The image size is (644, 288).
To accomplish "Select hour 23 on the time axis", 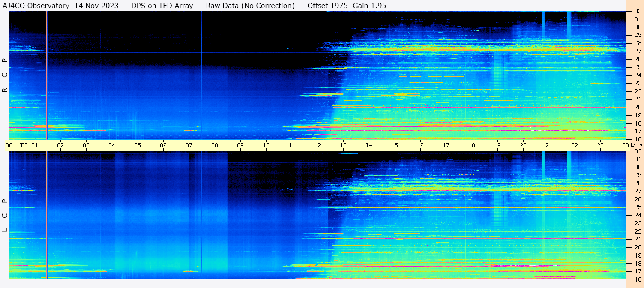I will coord(600,145).
